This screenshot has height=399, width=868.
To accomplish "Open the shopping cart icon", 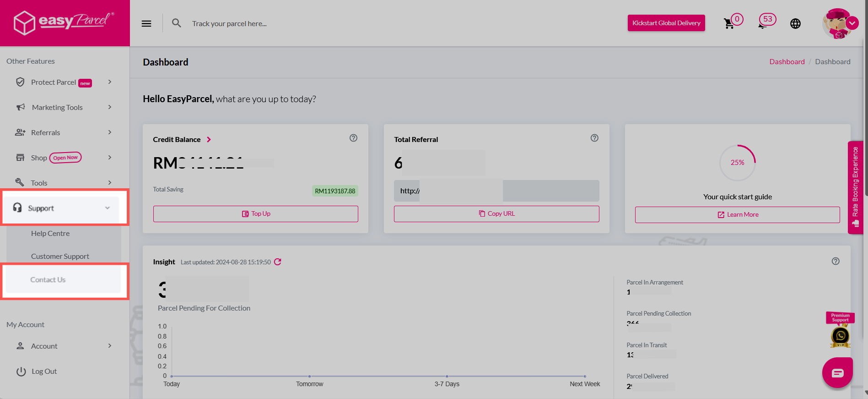I will 729,23.
